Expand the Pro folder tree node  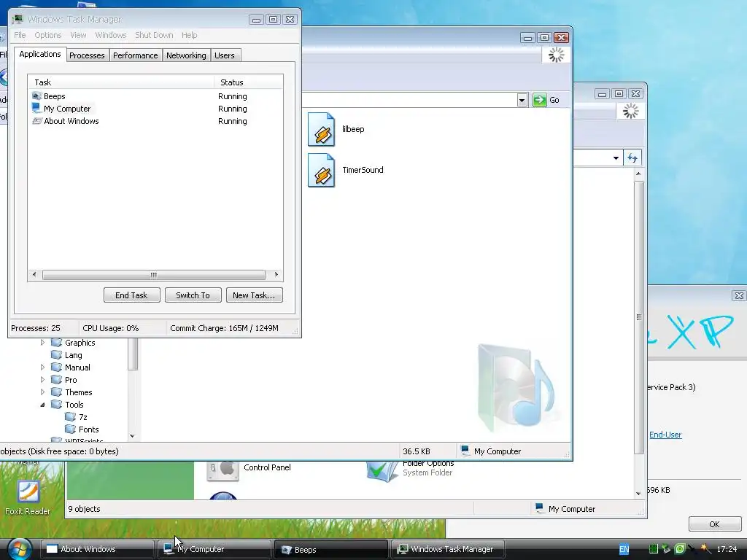[42, 379]
